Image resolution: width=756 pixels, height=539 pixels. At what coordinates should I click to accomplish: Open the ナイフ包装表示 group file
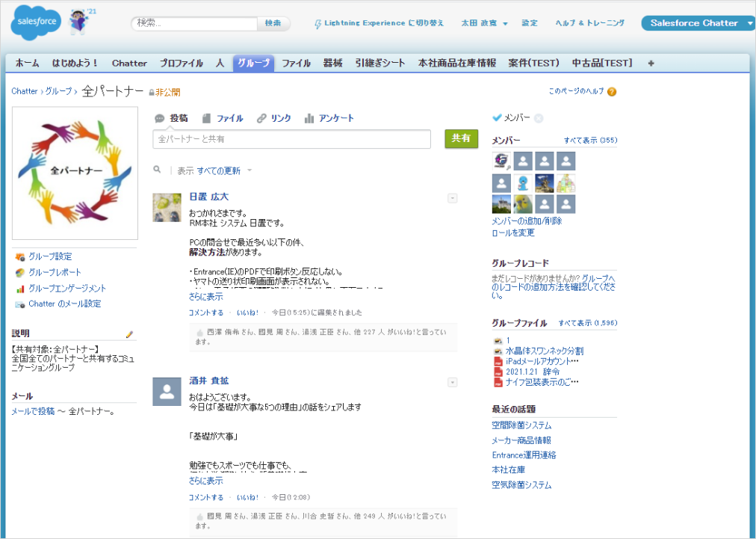coord(542,382)
